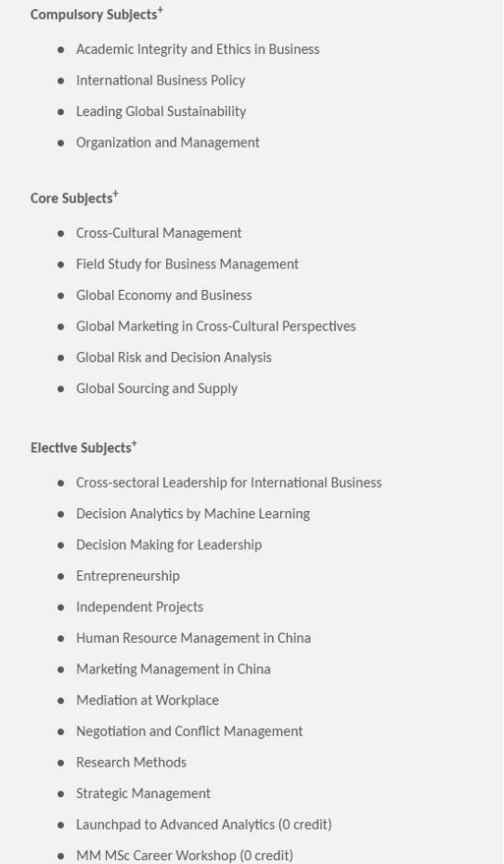Open the Entrepreneurship elective
The image size is (504, 864).
pos(128,576)
